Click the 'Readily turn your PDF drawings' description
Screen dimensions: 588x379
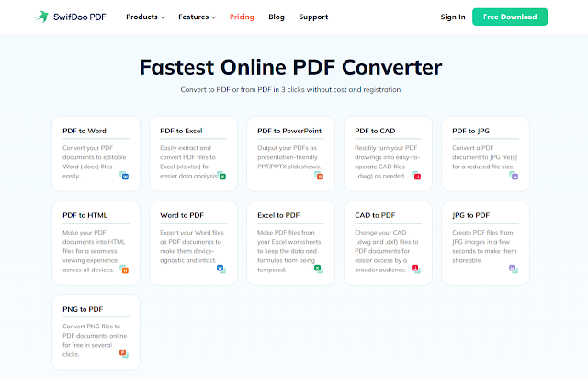387,162
